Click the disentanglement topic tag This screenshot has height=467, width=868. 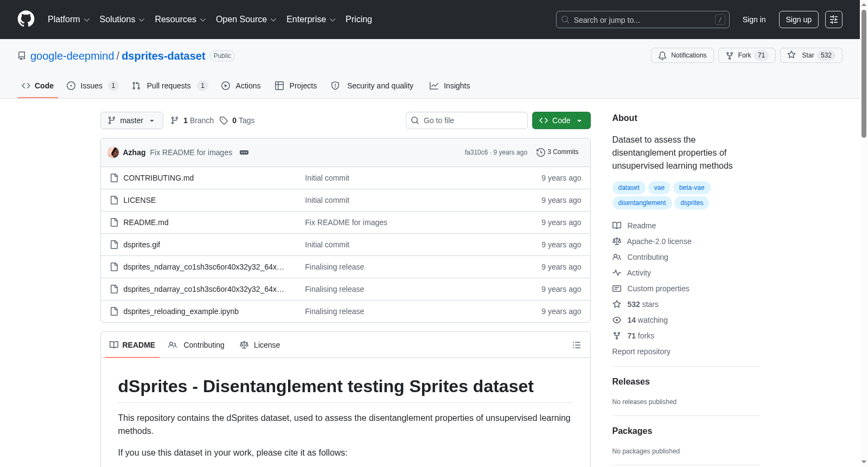(642, 203)
